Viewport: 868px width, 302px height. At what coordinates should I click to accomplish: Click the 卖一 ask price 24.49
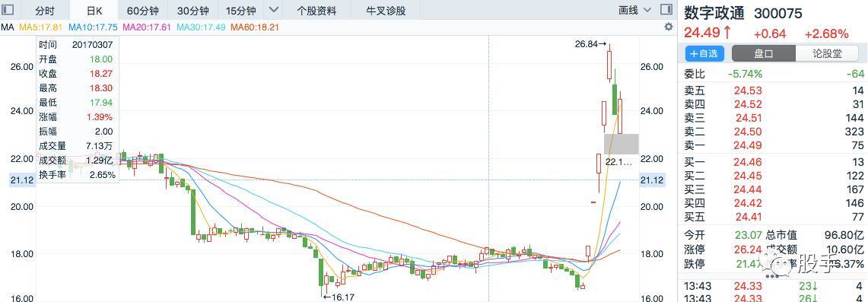[747, 146]
